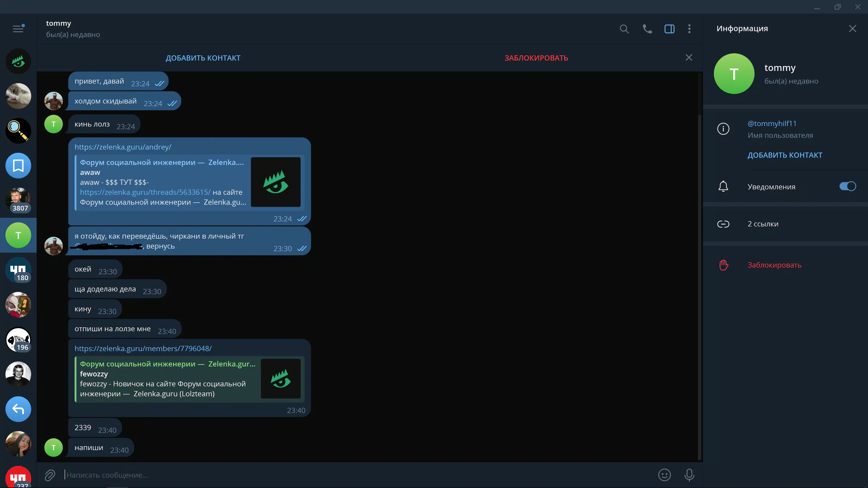The width and height of the screenshot is (868, 488).
Task: Open the Saved Messages bookmark chat
Action: pyautogui.click(x=18, y=165)
